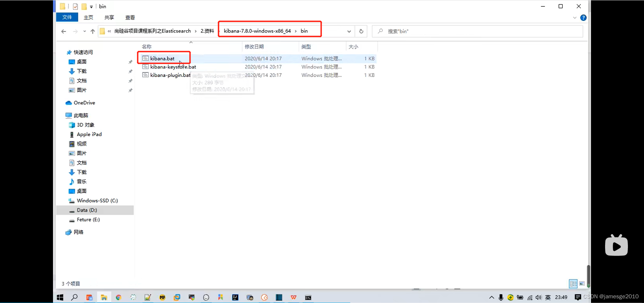This screenshot has width=644, height=303.
Task: Expand hidden breadcrumb path chevrons
Action: click(109, 31)
